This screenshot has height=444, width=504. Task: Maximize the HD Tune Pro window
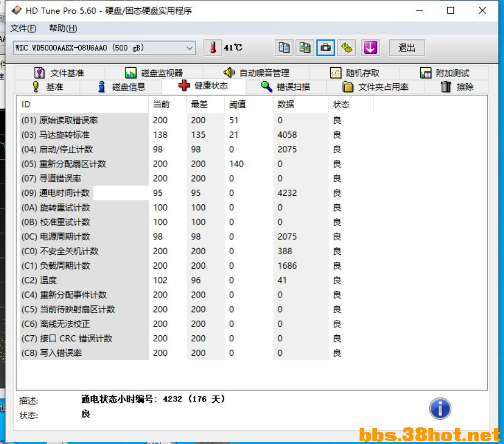pos(451,11)
